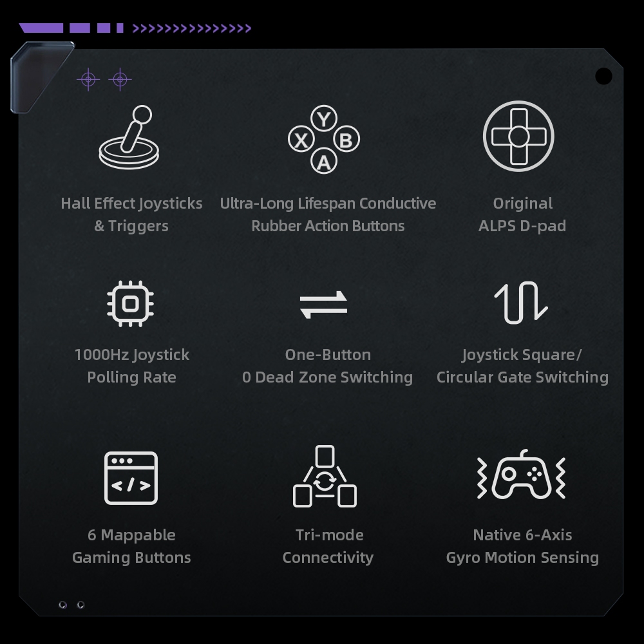Select the tri-mode connectivity icon
Viewport: 644px width, 644px height.
(325, 477)
